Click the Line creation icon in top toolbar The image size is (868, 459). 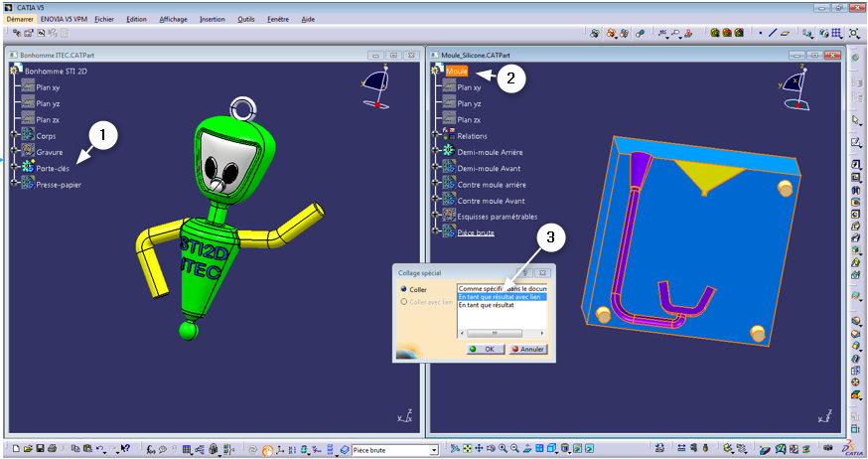click(773, 33)
